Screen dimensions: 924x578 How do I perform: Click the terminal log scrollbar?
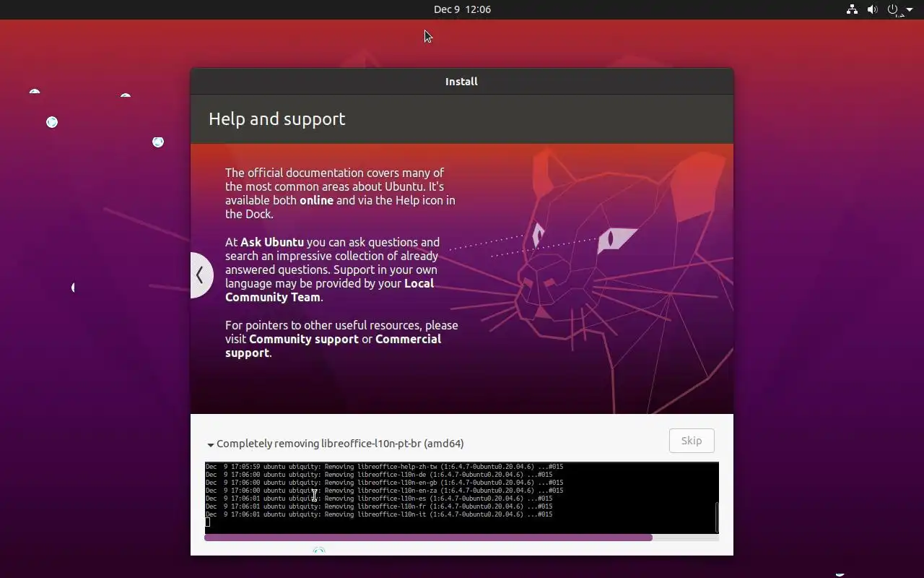[716, 517]
